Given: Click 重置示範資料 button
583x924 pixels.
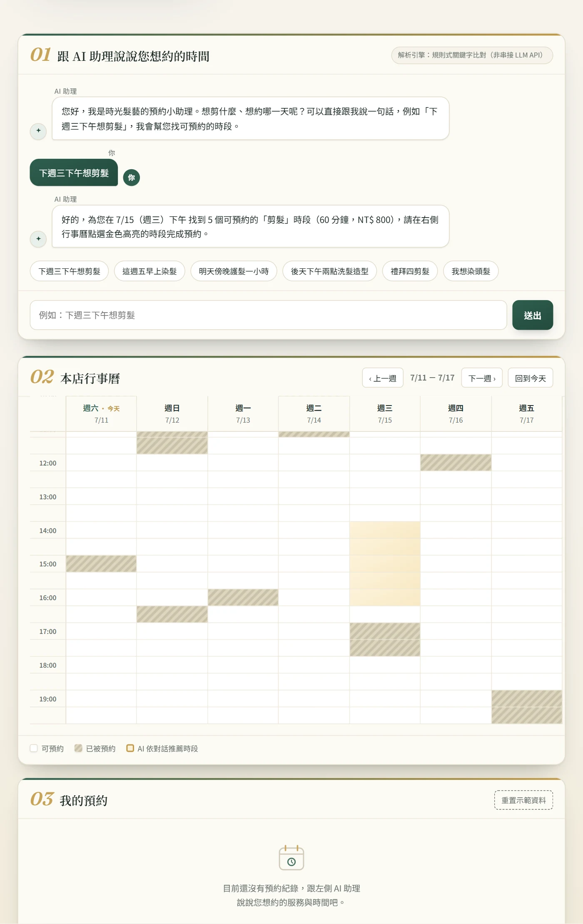Looking at the screenshot, I should click(x=523, y=800).
